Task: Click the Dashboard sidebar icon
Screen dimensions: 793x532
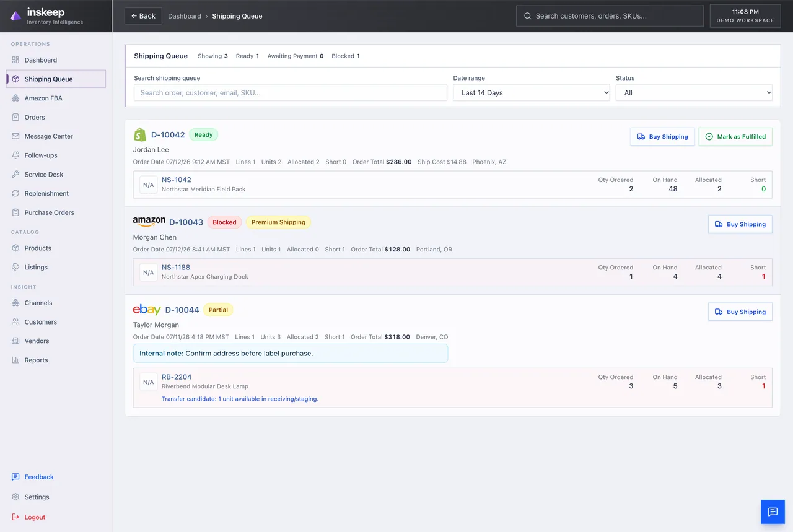Action: (15, 60)
